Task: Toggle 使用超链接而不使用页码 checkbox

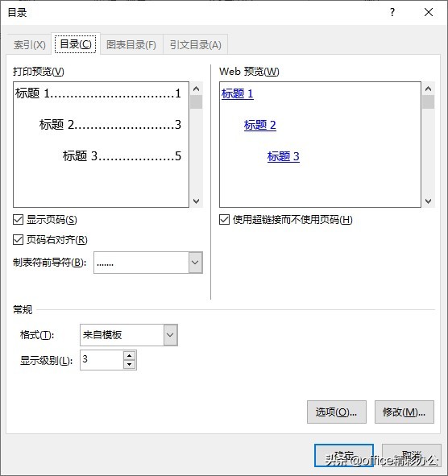Action: point(225,220)
